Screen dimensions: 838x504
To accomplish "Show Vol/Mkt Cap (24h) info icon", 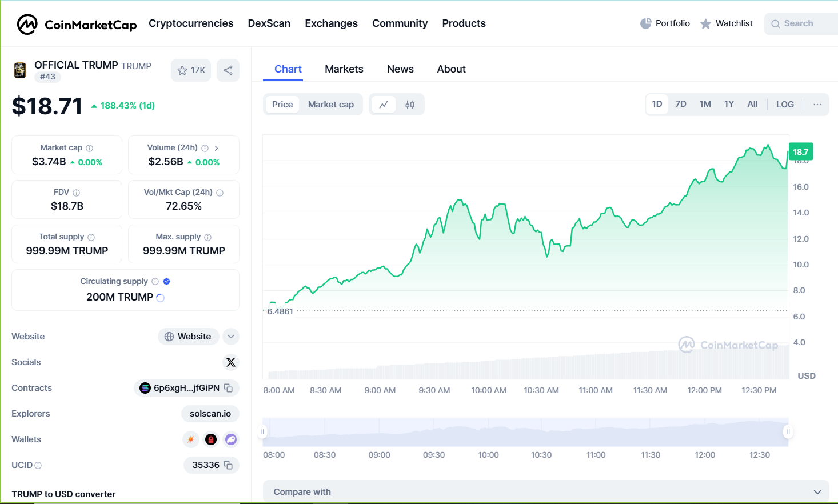I will pos(220,193).
